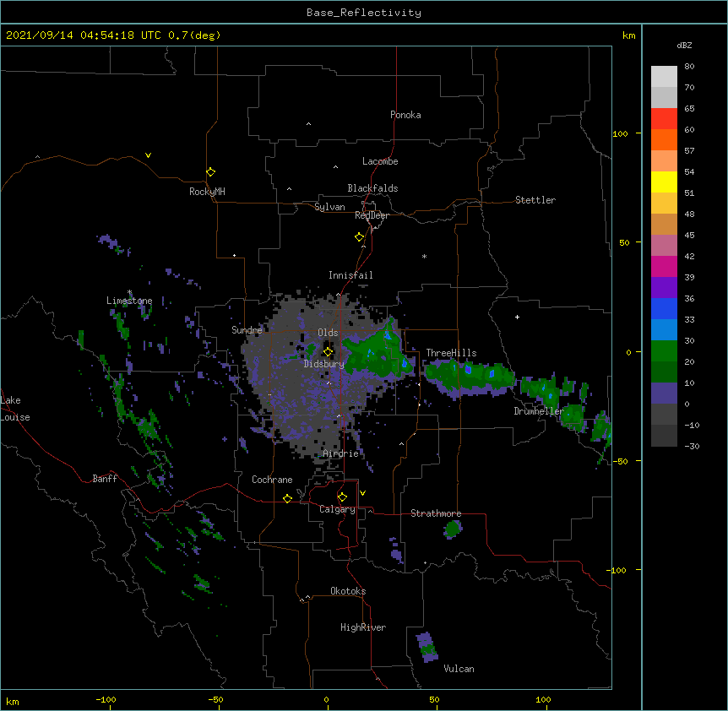728x711 pixels.
Task: Select the 50 tick label on the vertical axis
Action: [624, 242]
